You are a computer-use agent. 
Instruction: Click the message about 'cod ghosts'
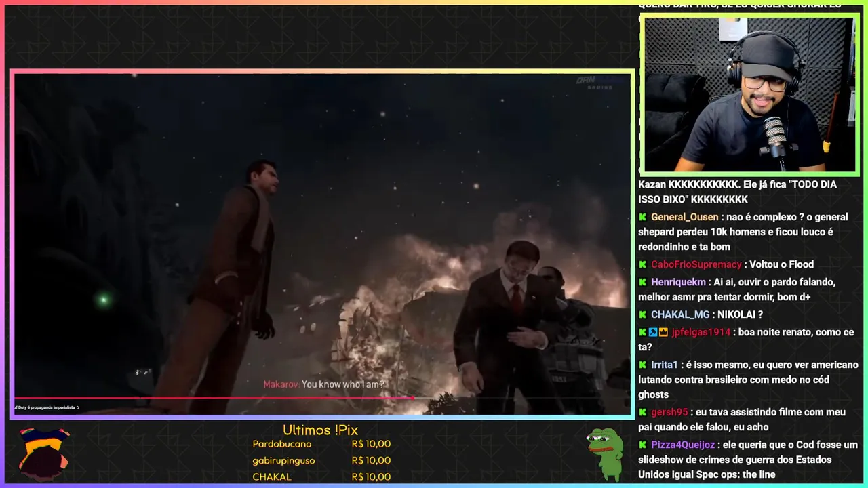[x=748, y=380]
